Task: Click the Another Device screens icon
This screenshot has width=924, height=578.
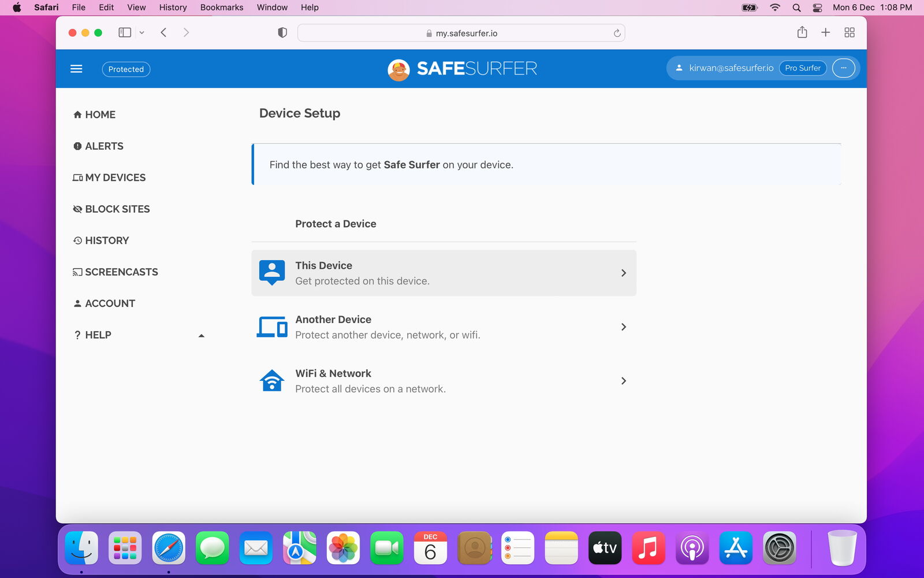Action: click(x=272, y=327)
